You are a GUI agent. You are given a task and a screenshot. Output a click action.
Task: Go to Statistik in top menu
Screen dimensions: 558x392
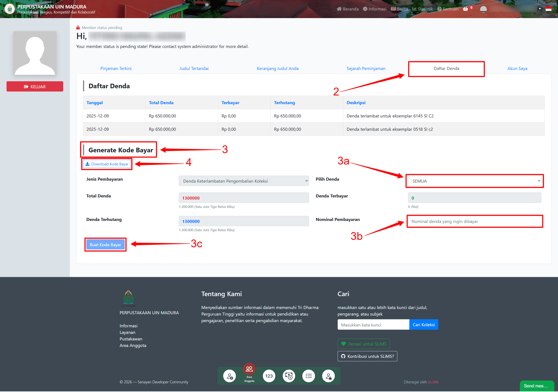pyautogui.click(x=422, y=9)
